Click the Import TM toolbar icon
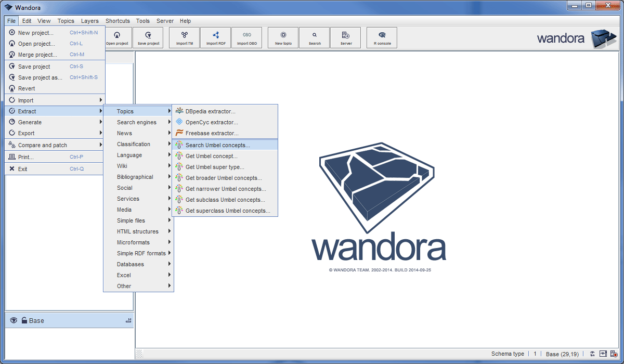 click(x=185, y=38)
